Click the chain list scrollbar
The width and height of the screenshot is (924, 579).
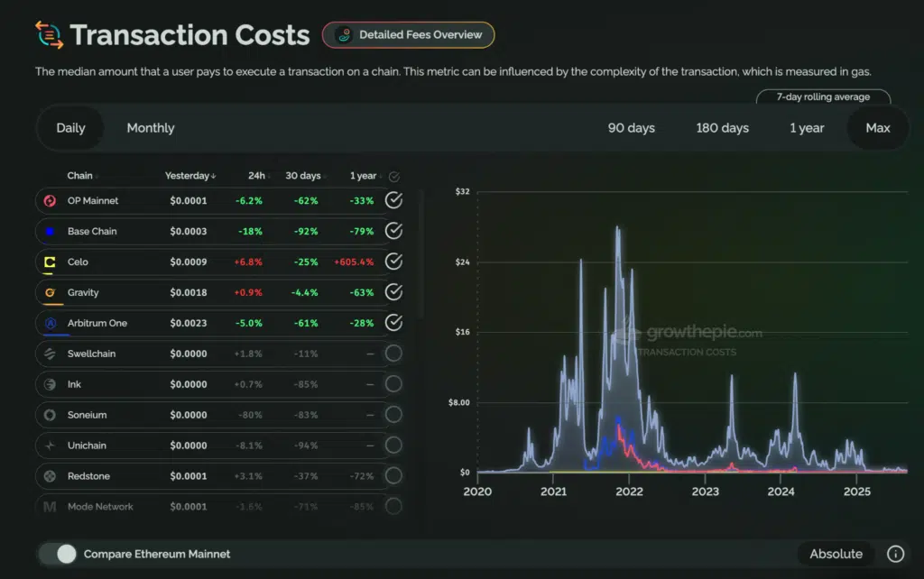(421, 254)
